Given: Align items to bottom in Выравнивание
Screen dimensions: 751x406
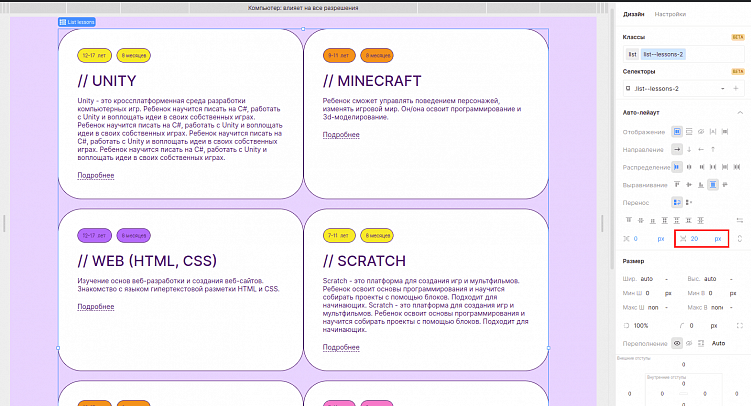Looking at the screenshot, I should (x=701, y=185).
